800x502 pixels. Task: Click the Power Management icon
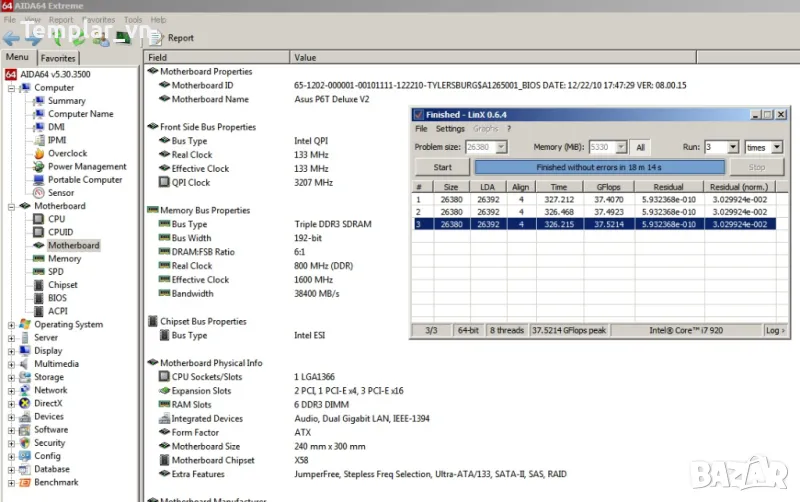39,166
